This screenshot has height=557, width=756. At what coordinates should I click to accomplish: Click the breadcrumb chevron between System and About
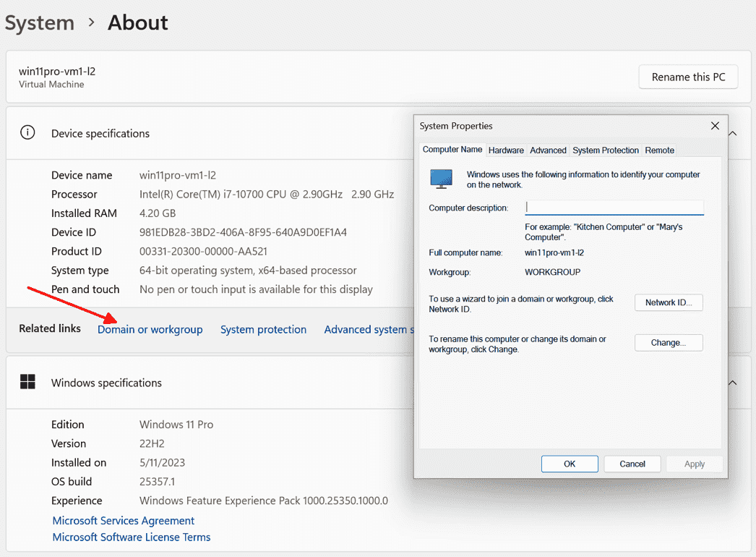tap(91, 22)
